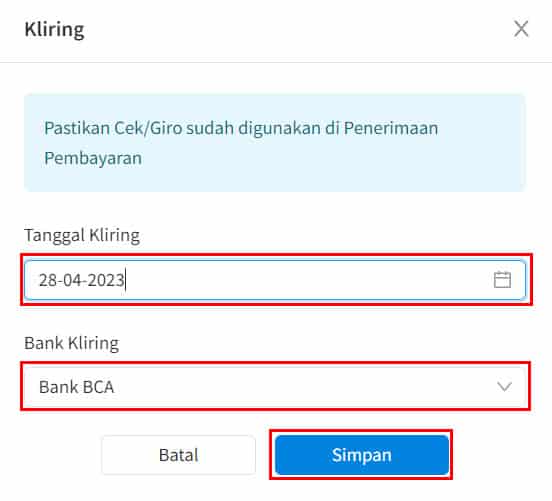
Task: Click the Simpan button to save clearing
Action: (x=362, y=455)
